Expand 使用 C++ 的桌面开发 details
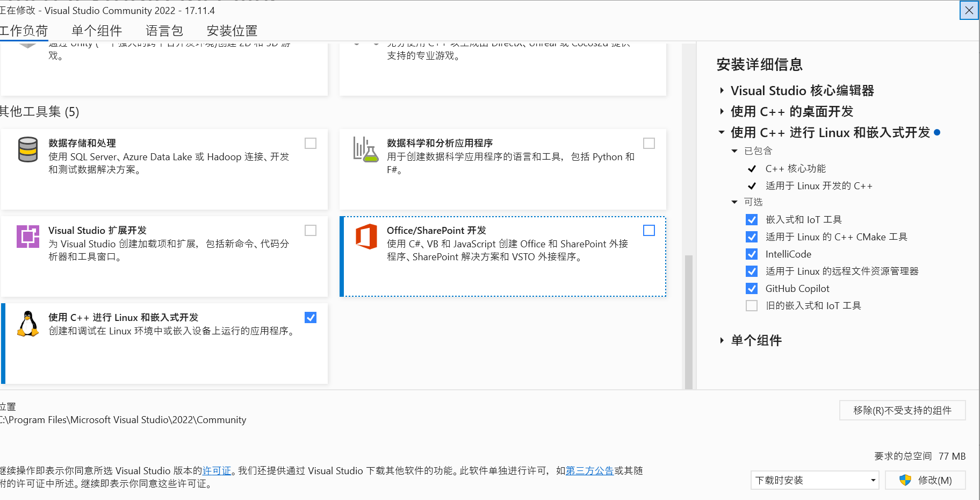This screenshot has width=980, height=500. click(x=722, y=112)
